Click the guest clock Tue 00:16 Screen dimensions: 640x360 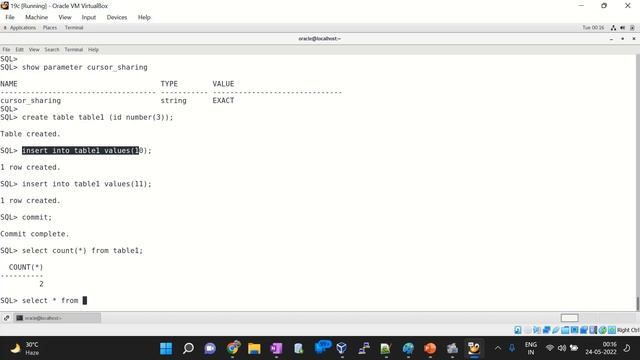pyautogui.click(x=593, y=28)
